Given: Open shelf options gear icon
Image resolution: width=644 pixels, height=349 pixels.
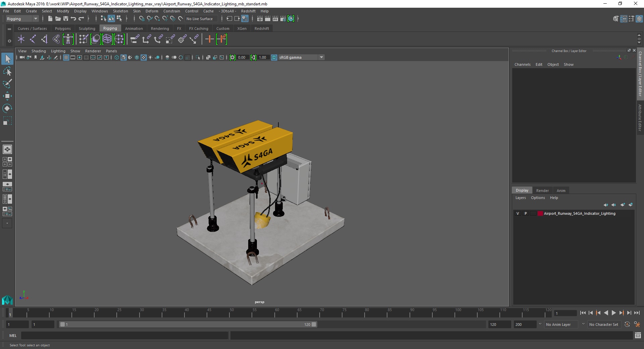Looking at the screenshot, I should (9, 41).
